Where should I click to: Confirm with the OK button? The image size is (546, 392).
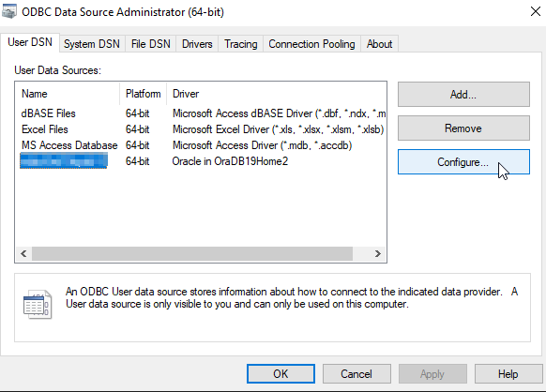pyautogui.click(x=281, y=373)
